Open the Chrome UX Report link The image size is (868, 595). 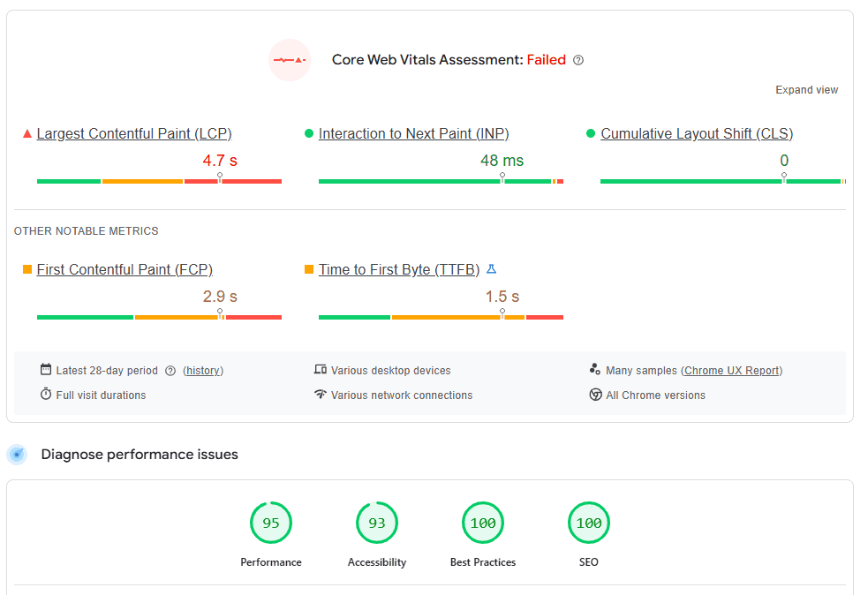pos(731,370)
